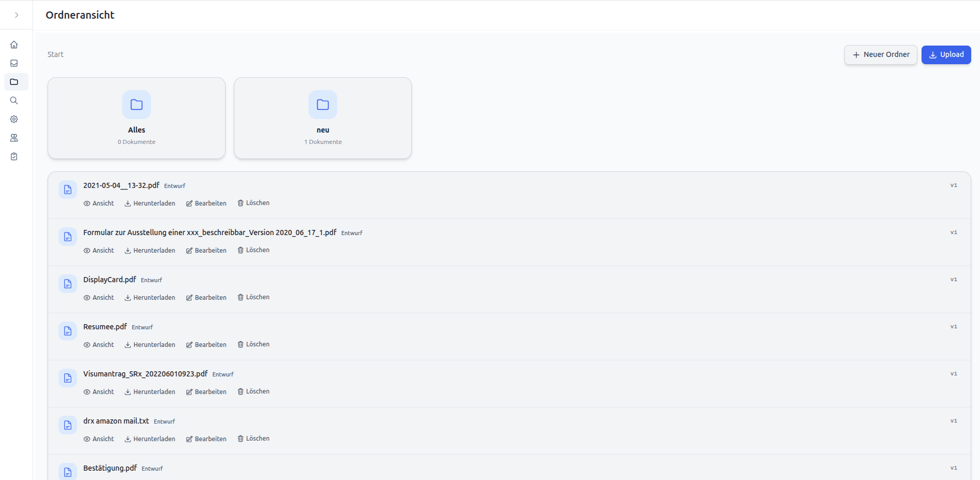Edit 2021-05-04__13-32.pdf via Bearbeiten
The image size is (980, 480).
tap(206, 203)
